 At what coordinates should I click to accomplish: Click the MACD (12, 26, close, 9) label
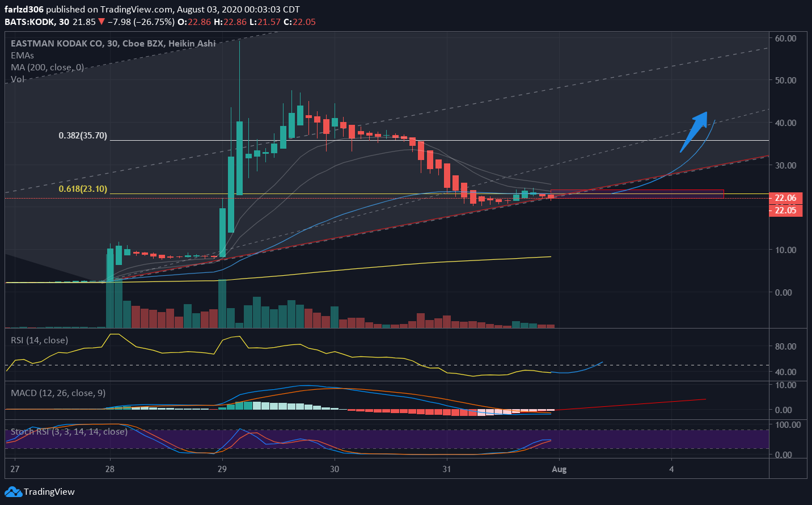58,393
